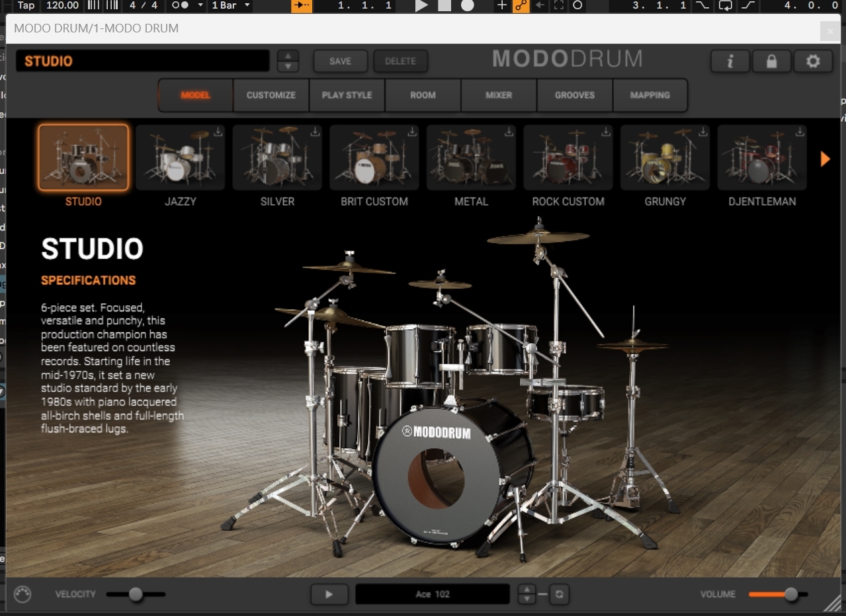Toggle the orange automation link icon
Viewport: 846px width, 616px height.
click(x=521, y=5)
